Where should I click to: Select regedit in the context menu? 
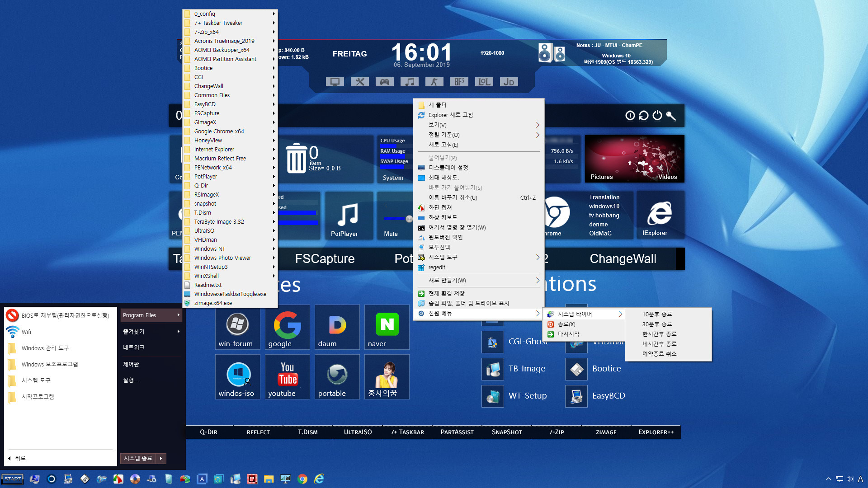click(x=479, y=267)
